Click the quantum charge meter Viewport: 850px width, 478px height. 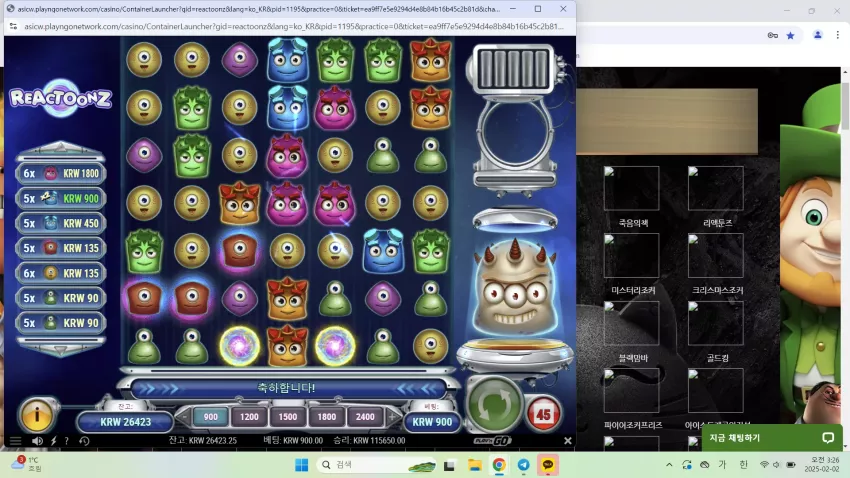click(x=513, y=69)
